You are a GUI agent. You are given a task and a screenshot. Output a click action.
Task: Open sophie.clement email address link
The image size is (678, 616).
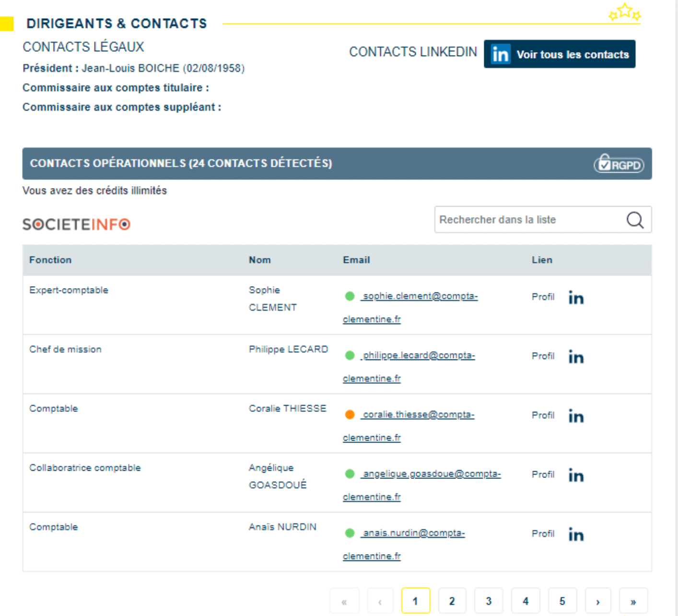click(420, 296)
